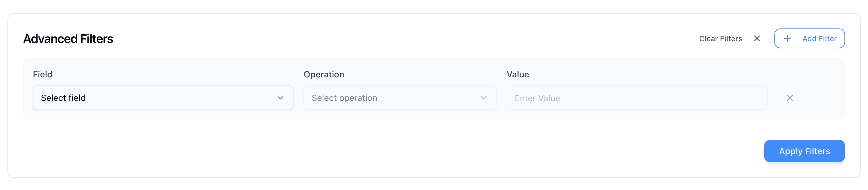Click the Clear Filters text
This screenshot has height=190, width=868.
pos(720,39)
